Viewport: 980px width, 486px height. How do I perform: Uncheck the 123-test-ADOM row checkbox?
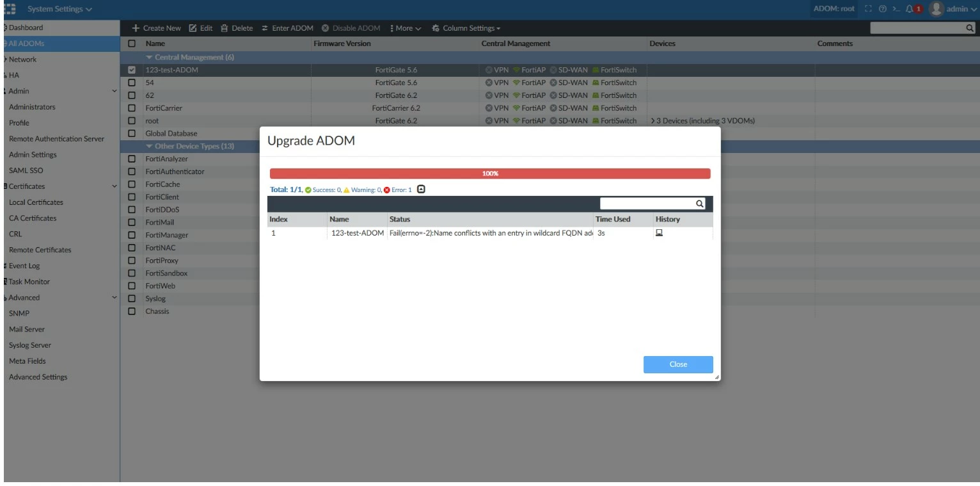pyautogui.click(x=132, y=70)
